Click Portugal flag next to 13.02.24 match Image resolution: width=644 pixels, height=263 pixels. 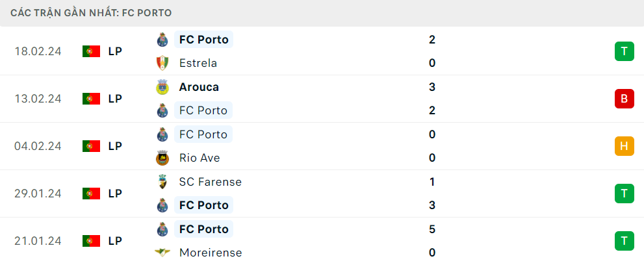[91, 99]
